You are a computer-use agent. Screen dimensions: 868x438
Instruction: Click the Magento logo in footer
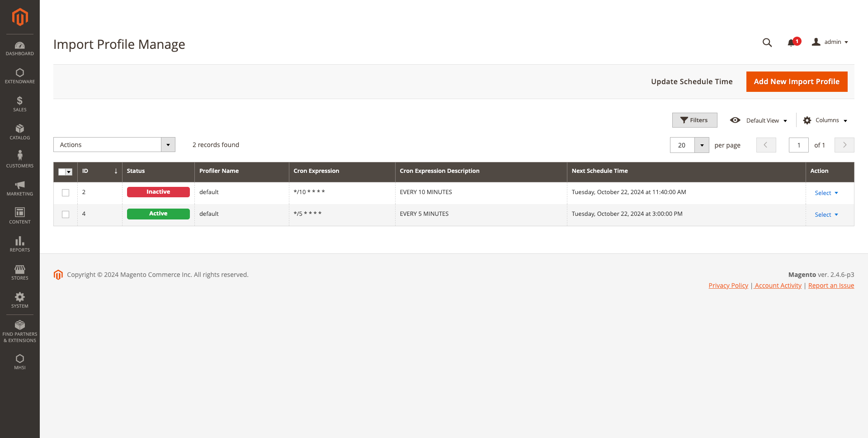tap(58, 275)
